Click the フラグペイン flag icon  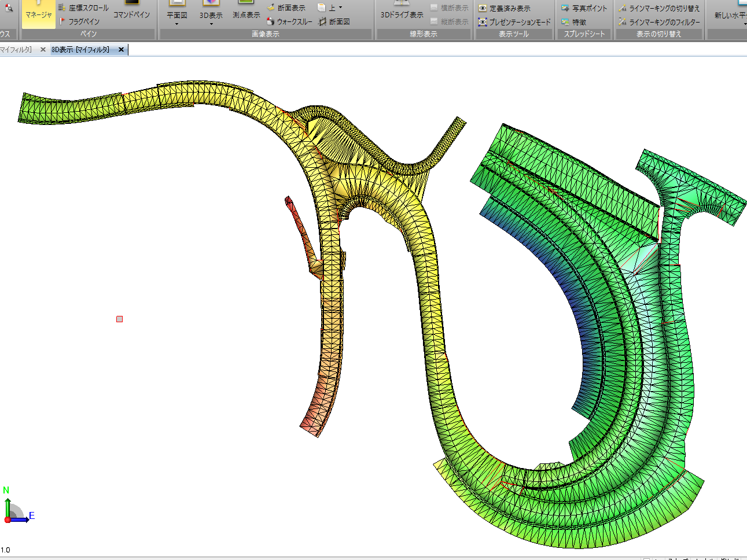[x=62, y=21]
